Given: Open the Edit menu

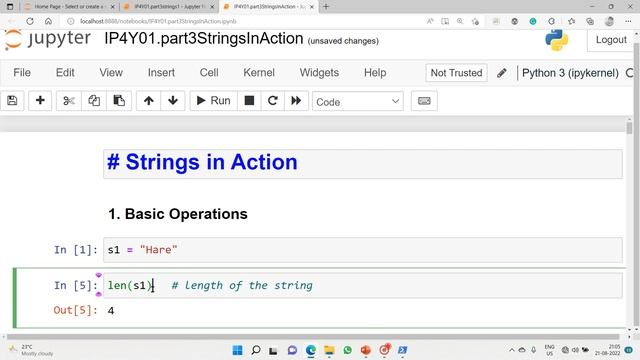Looking at the screenshot, I should [x=65, y=73].
